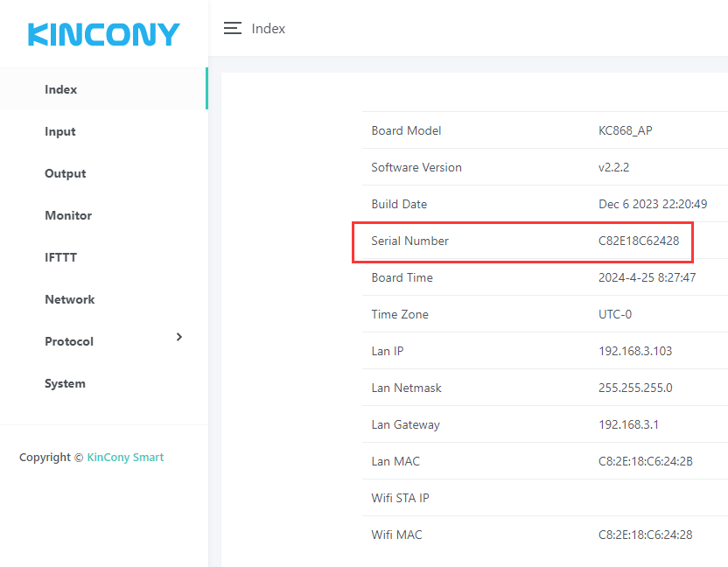This screenshot has width=728, height=567.
Task: Open the Index menu item
Action: point(61,89)
